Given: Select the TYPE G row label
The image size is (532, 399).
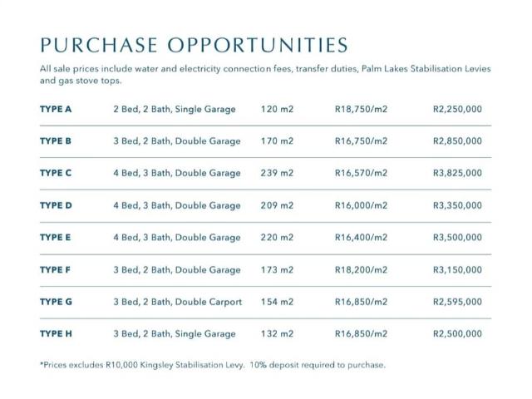Looking at the screenshot, I should 56,302.
